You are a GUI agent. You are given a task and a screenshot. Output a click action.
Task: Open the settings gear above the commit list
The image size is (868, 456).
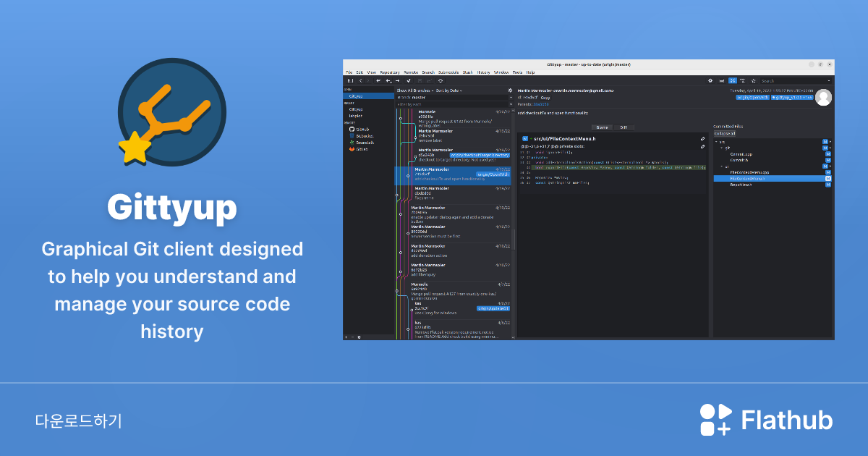[x=510, y=90]
